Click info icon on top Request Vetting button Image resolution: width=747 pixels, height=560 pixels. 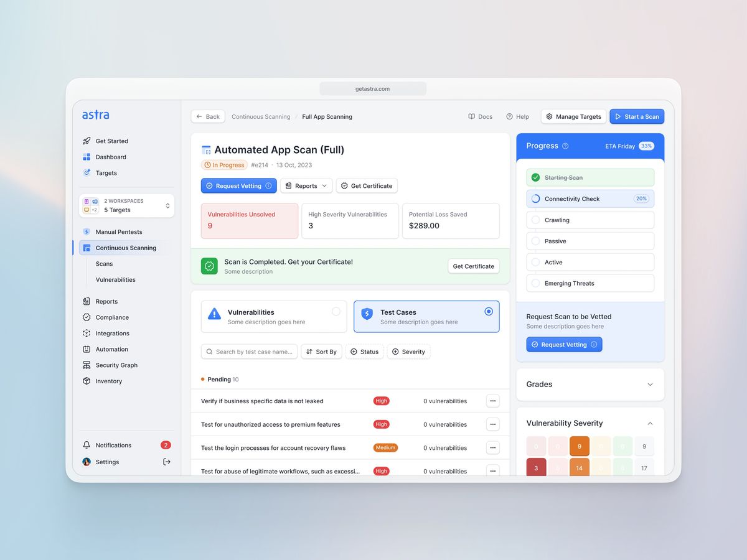(x=268, y=185)
